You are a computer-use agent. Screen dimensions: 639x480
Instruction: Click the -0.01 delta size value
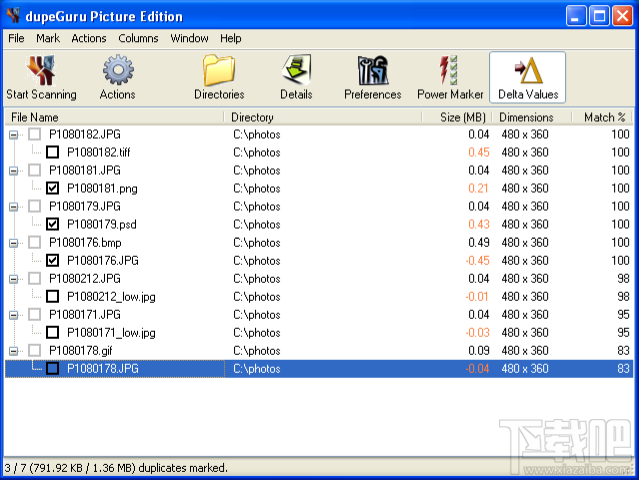pyautogui.click(x=477, y=297)
